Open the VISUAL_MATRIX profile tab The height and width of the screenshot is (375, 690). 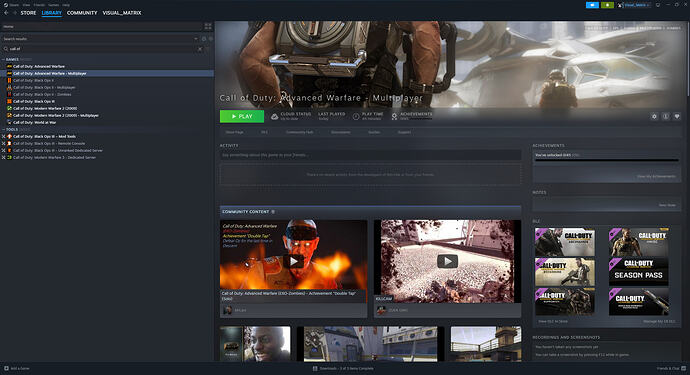coord(122,13)
